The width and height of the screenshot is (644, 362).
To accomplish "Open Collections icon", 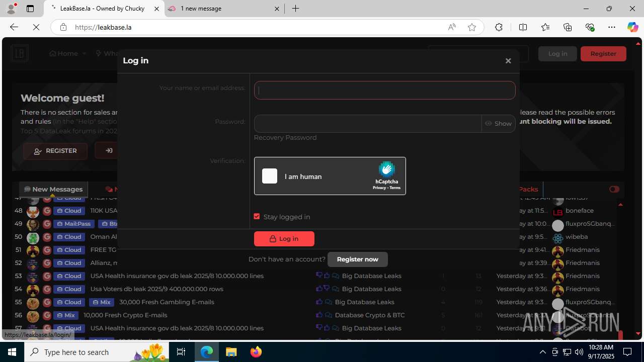I will (x=568, y=27).
